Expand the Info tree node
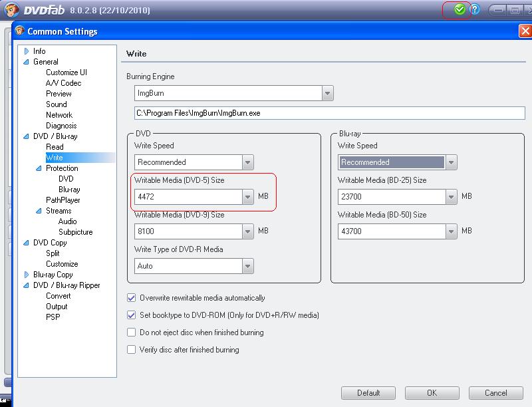This screenshot has height=407, width=532. coord(27,51)
